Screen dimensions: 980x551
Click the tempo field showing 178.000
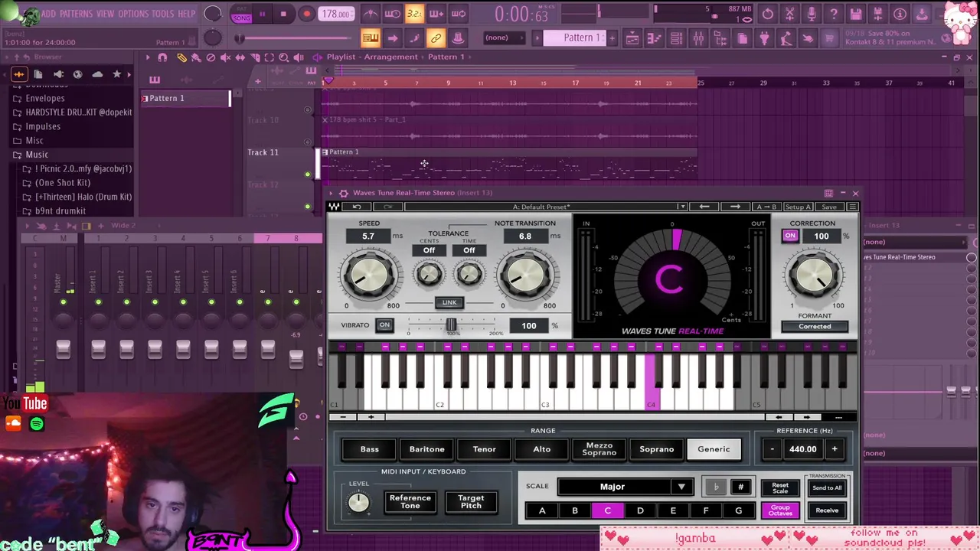337,14
